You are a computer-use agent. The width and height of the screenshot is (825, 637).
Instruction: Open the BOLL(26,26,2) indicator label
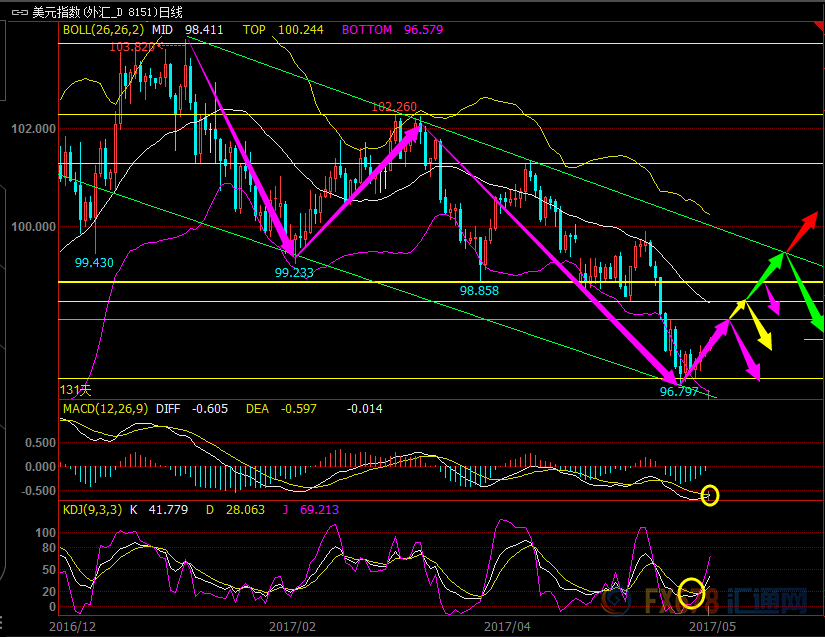(103, 29)
